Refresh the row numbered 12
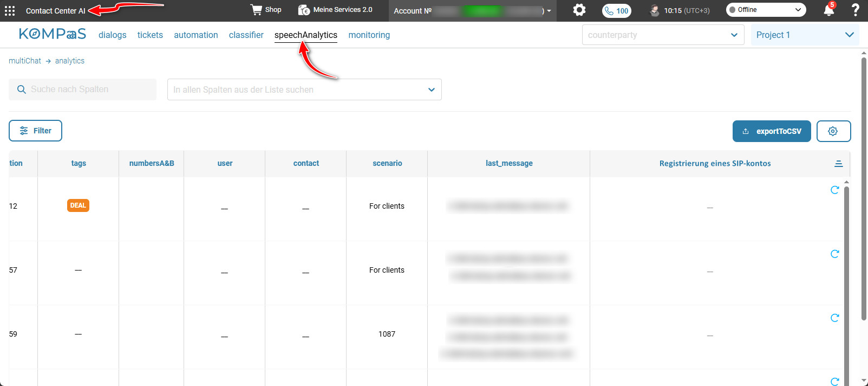Image resolution: width=868 pixels, height=386 pixels. [834, 190]
